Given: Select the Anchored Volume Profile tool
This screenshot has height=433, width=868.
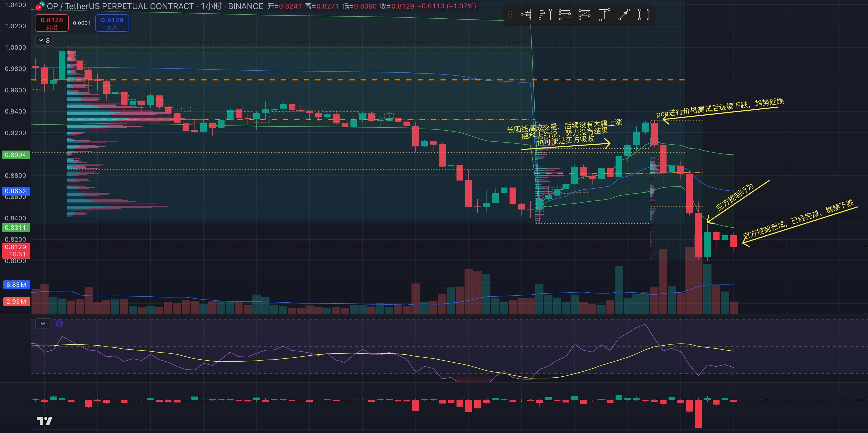Looking at the screenshot, I should (526, 14).
